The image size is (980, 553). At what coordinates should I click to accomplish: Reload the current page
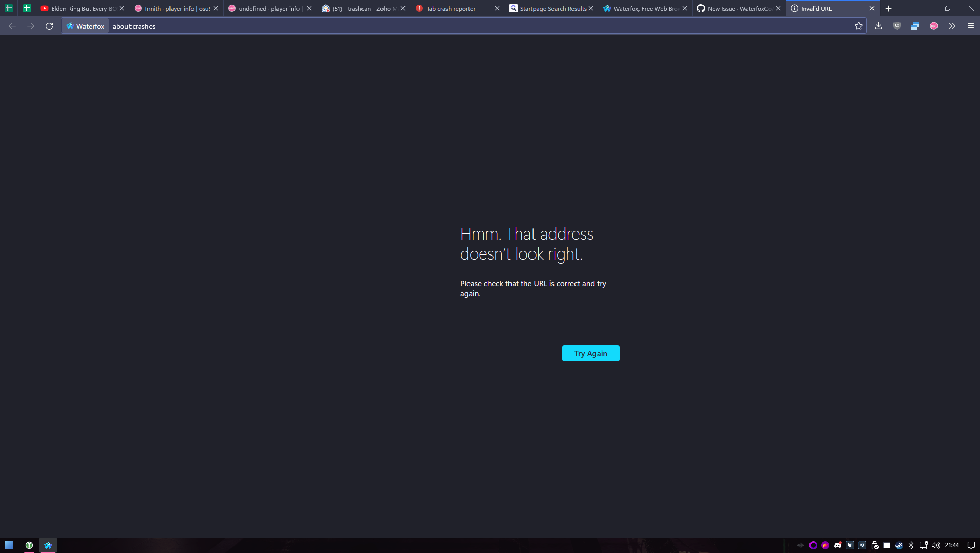point(49,26)
